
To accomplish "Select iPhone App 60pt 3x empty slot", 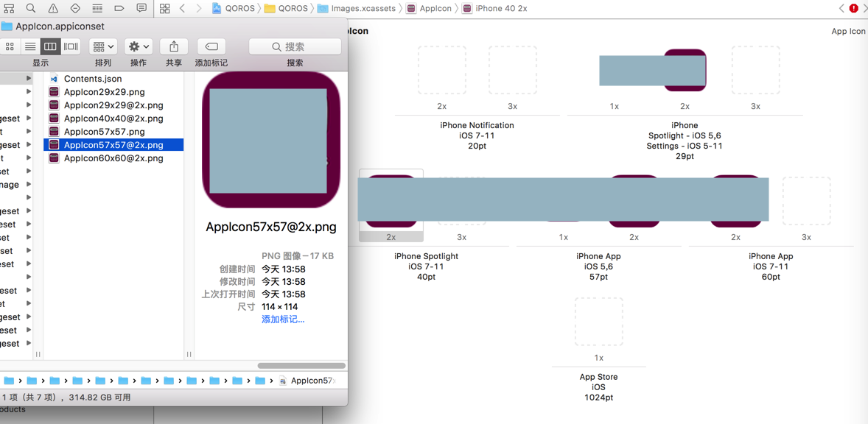I will (807, 201).
